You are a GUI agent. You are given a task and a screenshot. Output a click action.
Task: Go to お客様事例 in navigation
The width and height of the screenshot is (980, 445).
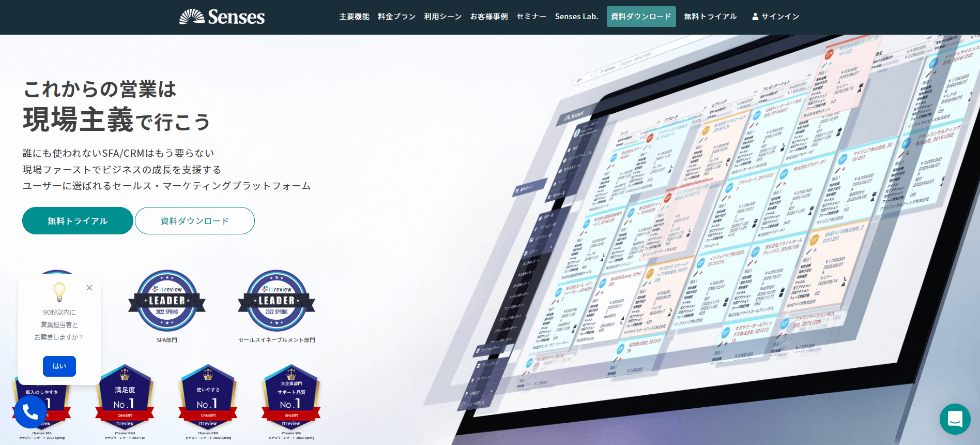click(489, 17)
